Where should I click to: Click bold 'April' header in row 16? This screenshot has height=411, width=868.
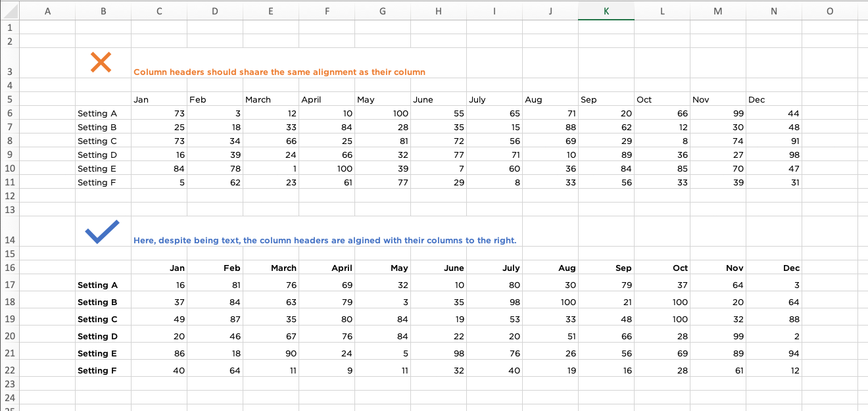click(x=342, y=268)
